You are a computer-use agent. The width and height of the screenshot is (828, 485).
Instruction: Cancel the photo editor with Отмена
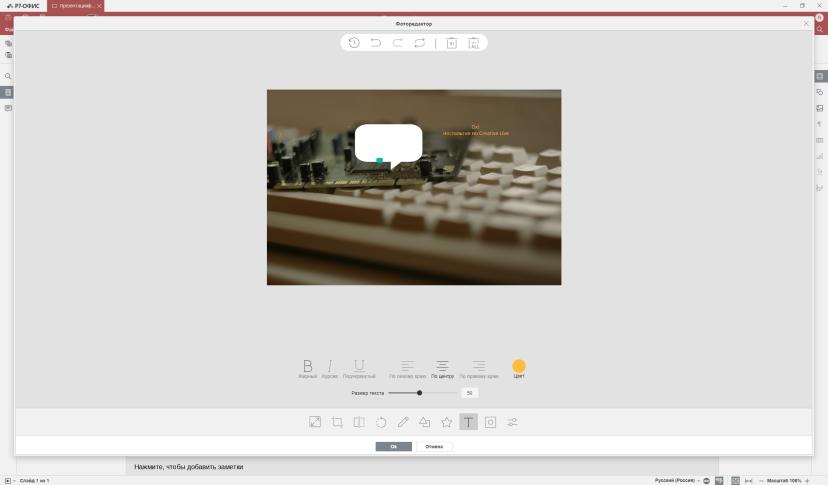[434, 446]
